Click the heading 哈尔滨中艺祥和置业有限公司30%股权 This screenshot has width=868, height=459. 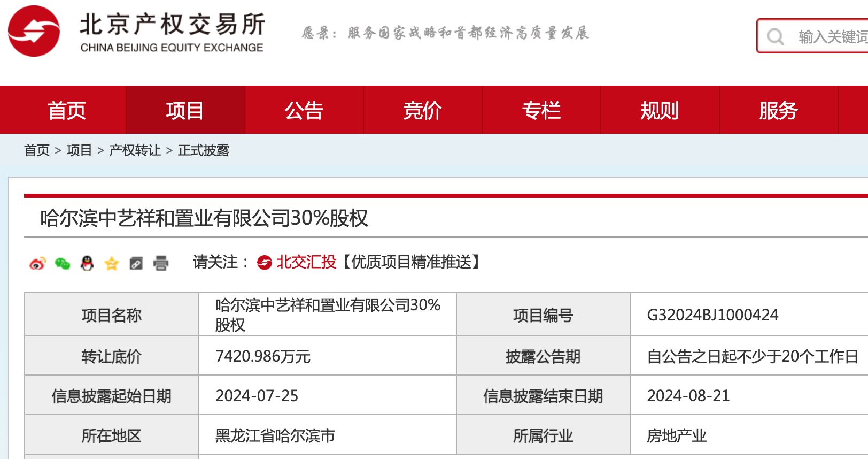pyautogui.click(x=204, y=218)
